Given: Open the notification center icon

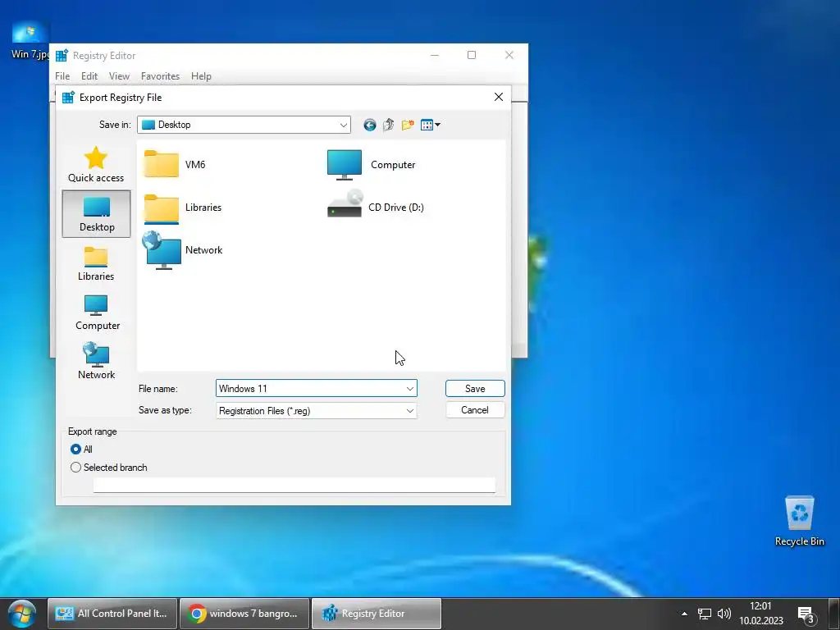Looking at the screenshot, I should click(806, 614).
